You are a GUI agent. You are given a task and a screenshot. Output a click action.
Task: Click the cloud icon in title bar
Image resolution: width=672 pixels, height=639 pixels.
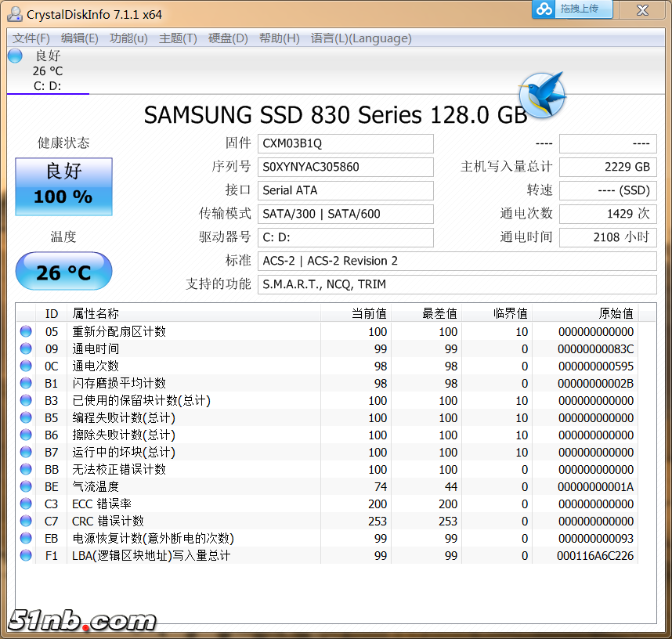(x=544, y=9)
